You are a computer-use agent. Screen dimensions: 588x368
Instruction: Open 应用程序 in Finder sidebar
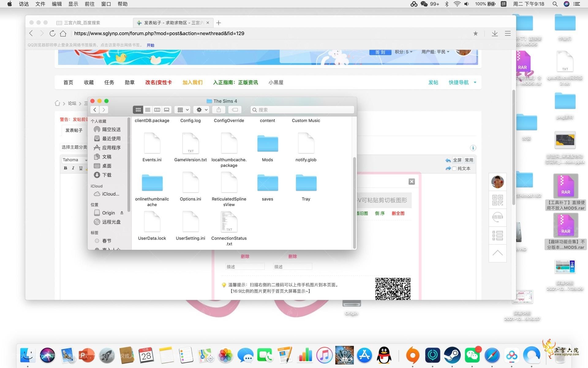[x=107, y=148]
